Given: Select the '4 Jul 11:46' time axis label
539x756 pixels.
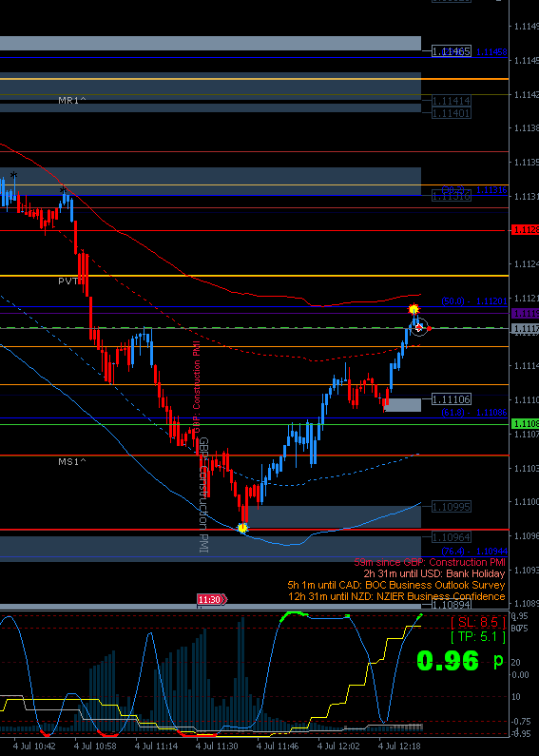Looking at the screenshot, I should (278, 746).
